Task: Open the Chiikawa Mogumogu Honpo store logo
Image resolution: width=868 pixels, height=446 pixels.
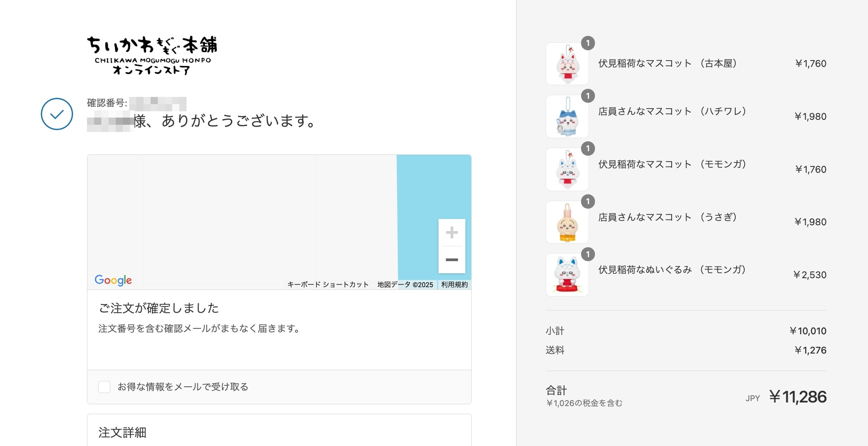Action: pyautogui.click(x=152, y=55)
